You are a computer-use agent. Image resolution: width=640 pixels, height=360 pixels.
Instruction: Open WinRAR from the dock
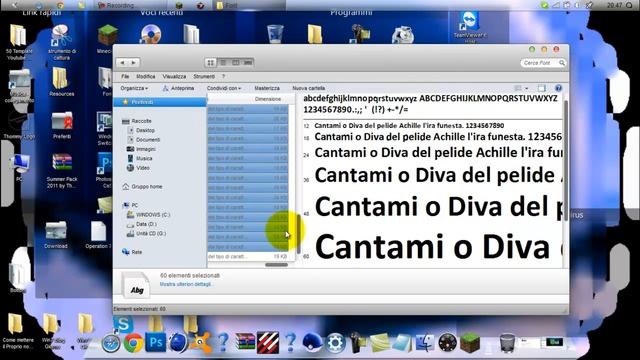[245, 342]
